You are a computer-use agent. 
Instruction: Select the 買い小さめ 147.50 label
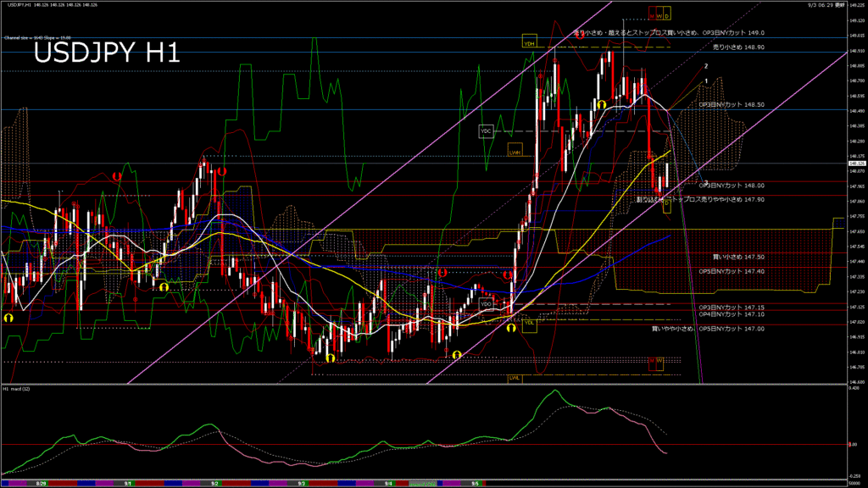[x=739, y=256]
